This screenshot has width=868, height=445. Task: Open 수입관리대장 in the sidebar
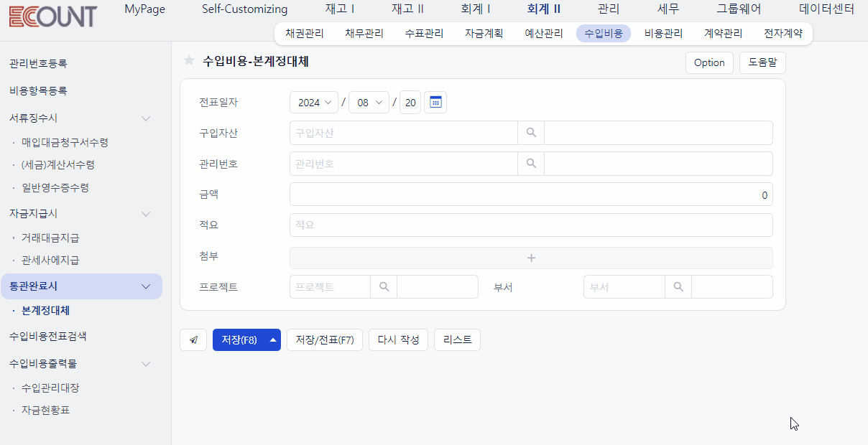point(50,388)
